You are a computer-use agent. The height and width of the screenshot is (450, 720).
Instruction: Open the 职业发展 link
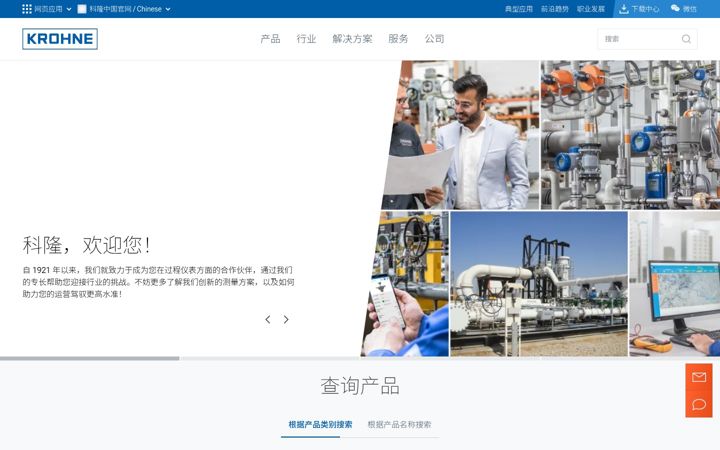tap(591, 9)
